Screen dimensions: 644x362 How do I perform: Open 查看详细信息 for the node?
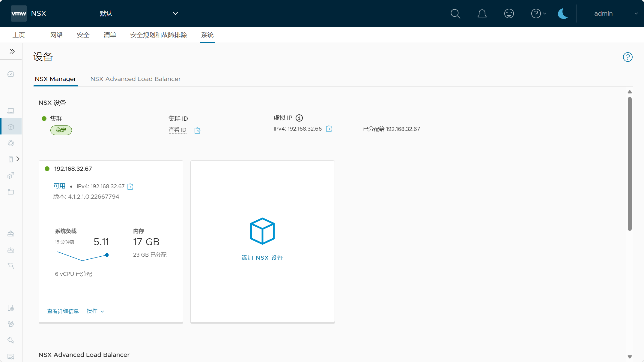tap(63, 311)
